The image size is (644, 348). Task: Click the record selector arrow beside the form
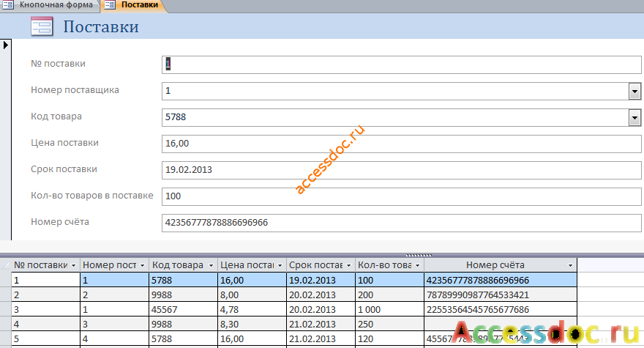tap(5, 45)
